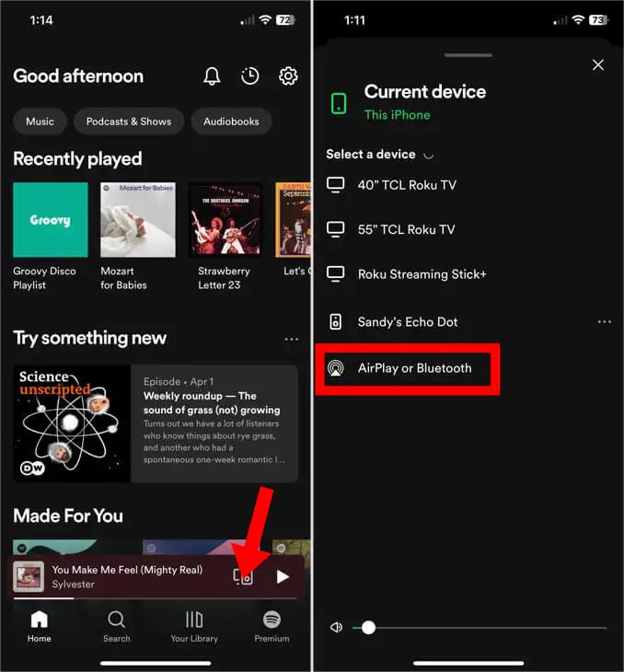Viewport: 624px width, 672px height.
Task: Play You Make Me Feel in mini player
Action: [x=283, y=577]
